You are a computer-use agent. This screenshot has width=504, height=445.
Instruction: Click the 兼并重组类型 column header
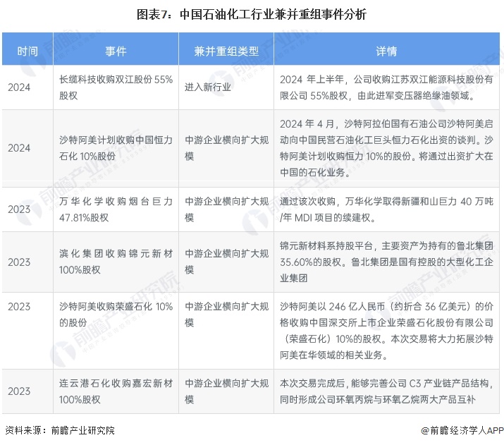coord(226,51)
